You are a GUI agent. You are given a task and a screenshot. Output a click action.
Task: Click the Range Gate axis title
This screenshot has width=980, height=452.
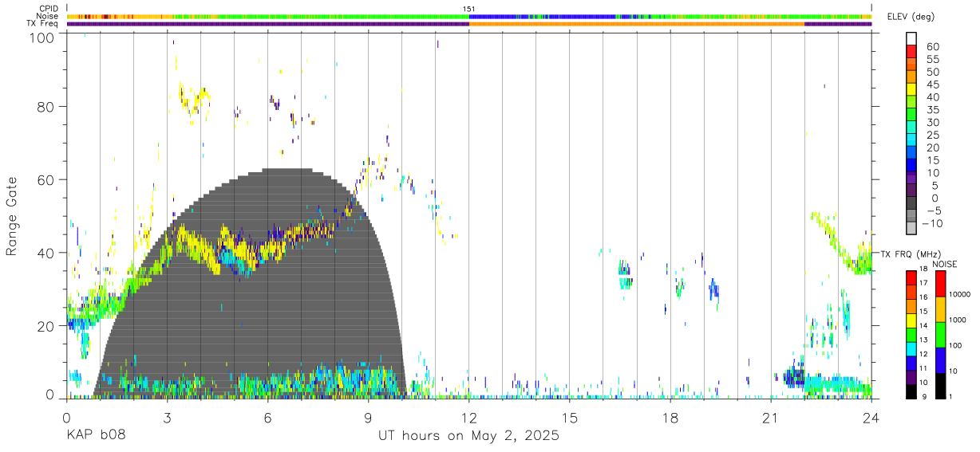point(12,216)
